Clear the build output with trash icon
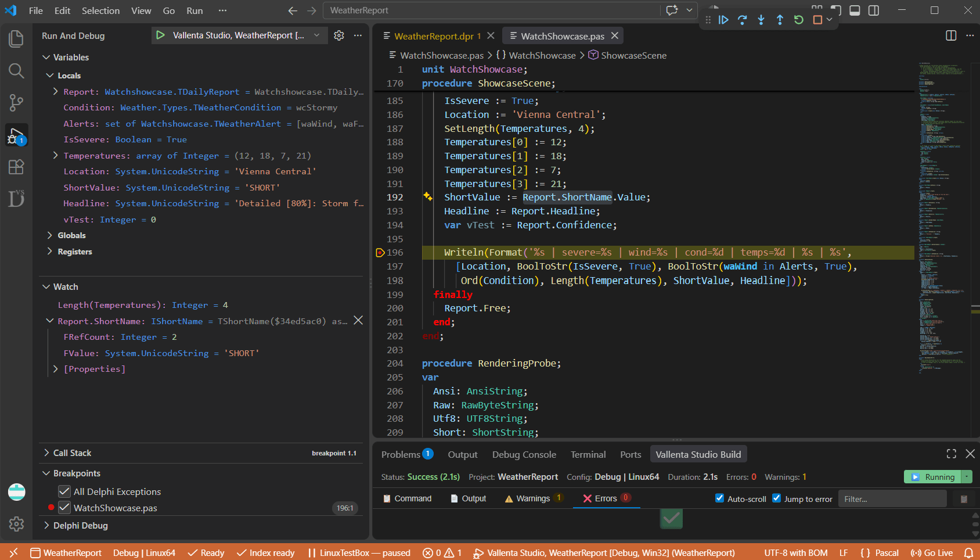The height and width of the screenshot is (560, 980). 964,499
